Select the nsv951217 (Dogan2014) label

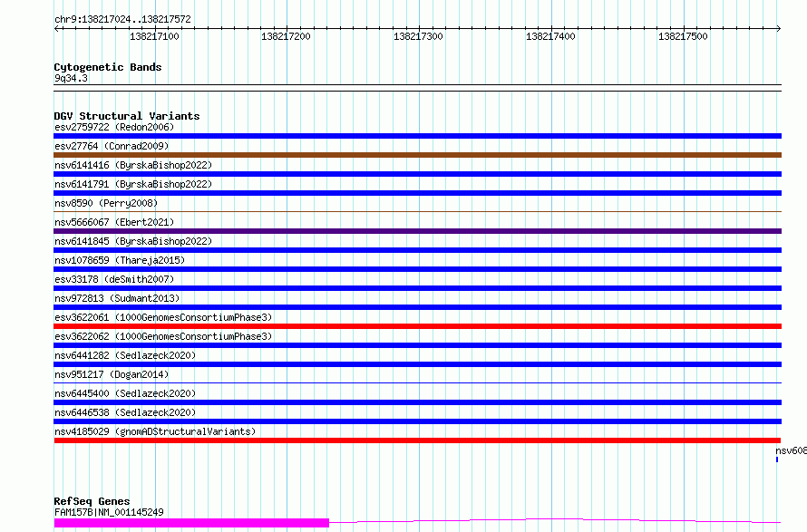pos(112,374)
